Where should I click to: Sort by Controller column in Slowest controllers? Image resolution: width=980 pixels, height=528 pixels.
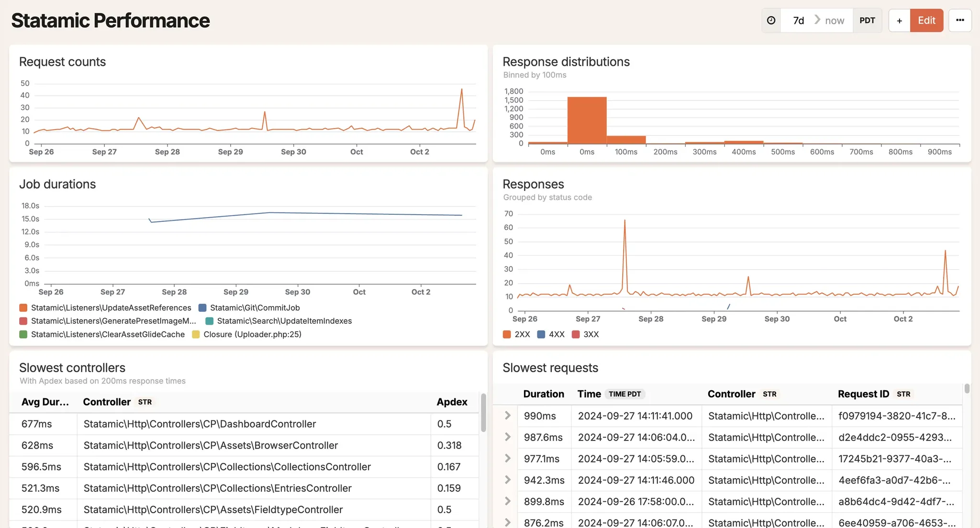pos(107,402)
